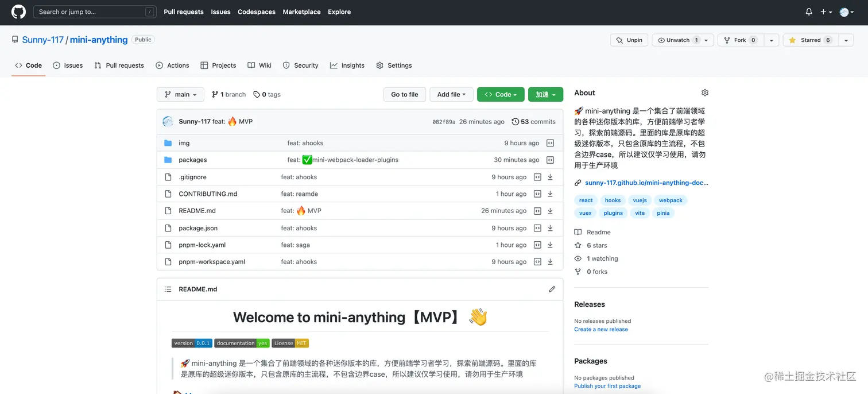The image size is (868, 394).
Task: Expand the star lists dropdown arrow
Action: [846, 40]
